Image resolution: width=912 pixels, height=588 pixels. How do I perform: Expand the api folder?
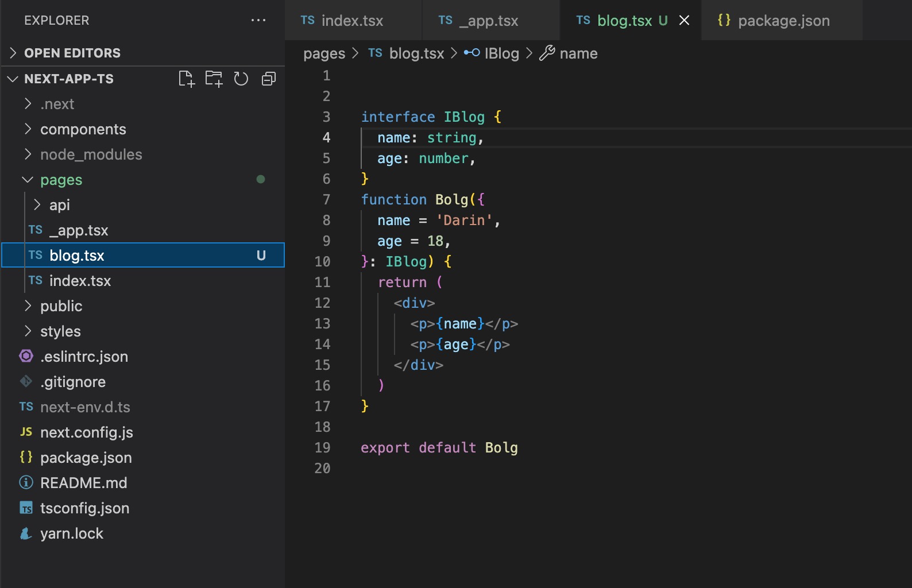click(x=37, y=205)
